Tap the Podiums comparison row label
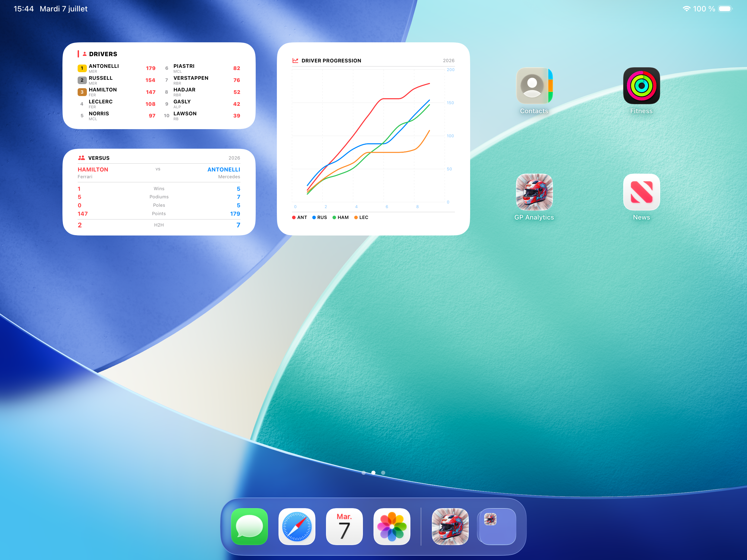Screen dimensions: 747x560 pyautogui.click(x=159, y=197)
